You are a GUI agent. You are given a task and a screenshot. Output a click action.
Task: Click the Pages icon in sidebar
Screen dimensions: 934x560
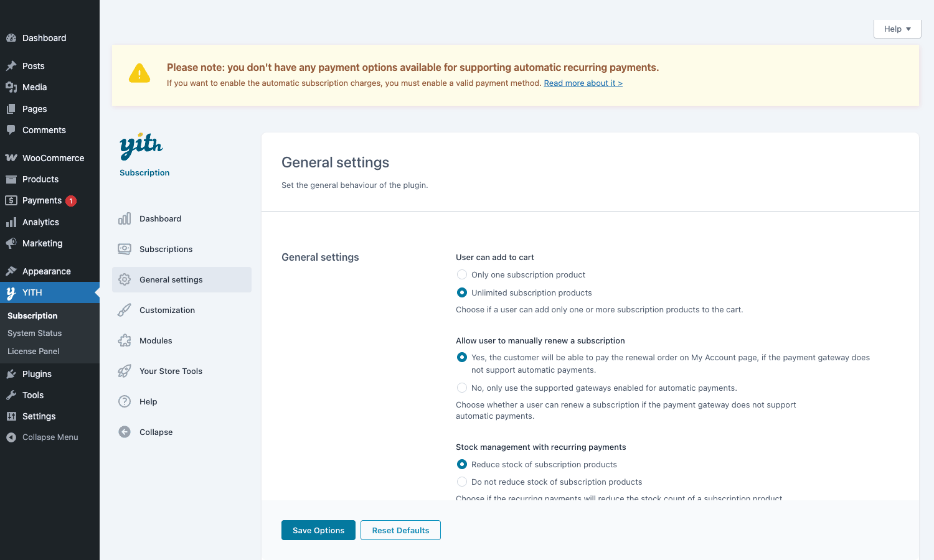coord(11,109)
